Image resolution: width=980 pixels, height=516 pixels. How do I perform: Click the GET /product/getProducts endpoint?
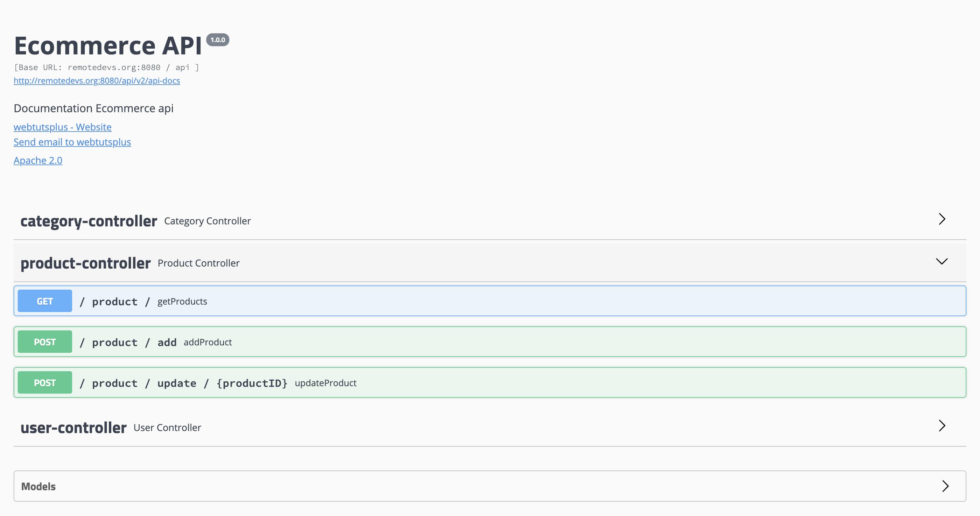[x=489, y=301]
